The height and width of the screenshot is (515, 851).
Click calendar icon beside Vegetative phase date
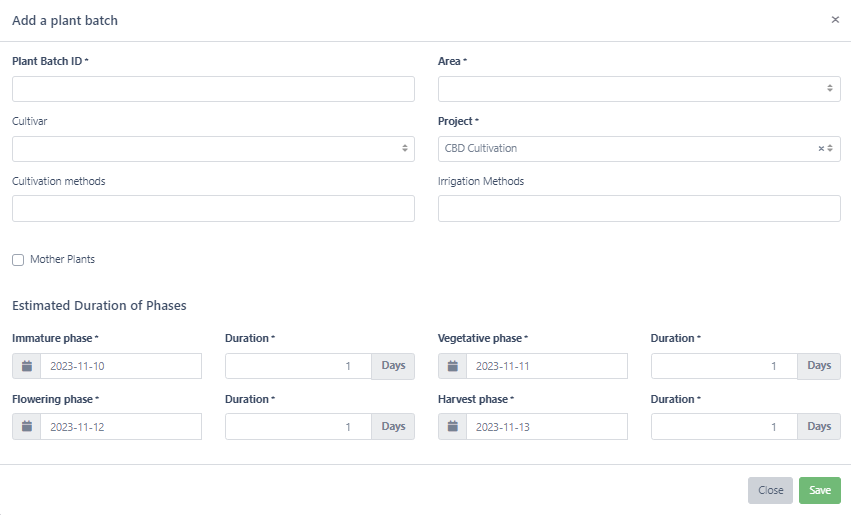click(453, 366)
